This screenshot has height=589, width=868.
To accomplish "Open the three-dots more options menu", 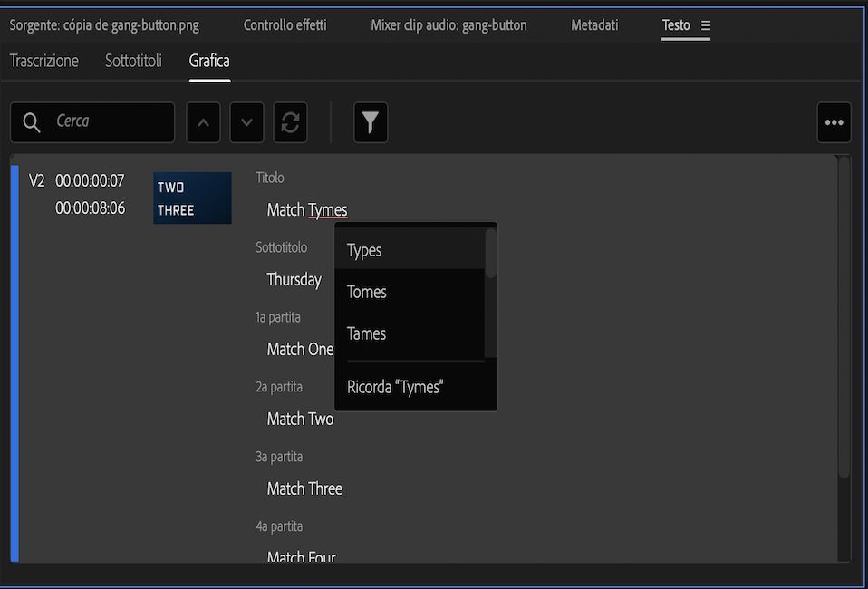I will (834, 122).
